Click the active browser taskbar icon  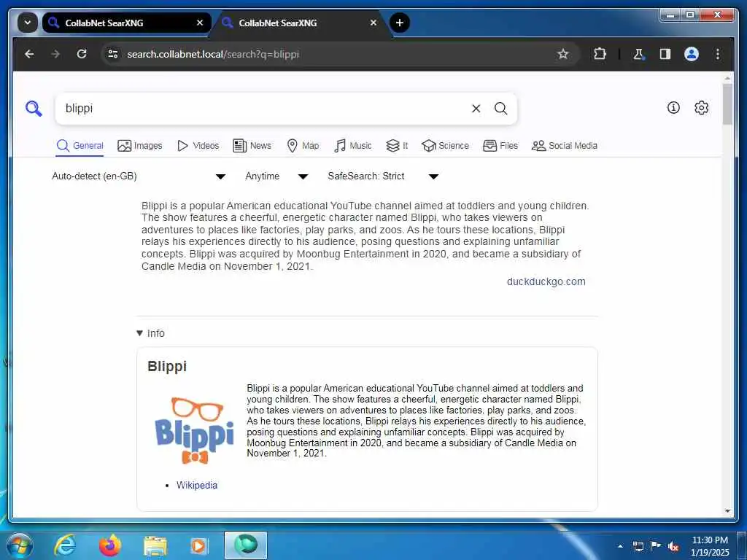point(246,545)
